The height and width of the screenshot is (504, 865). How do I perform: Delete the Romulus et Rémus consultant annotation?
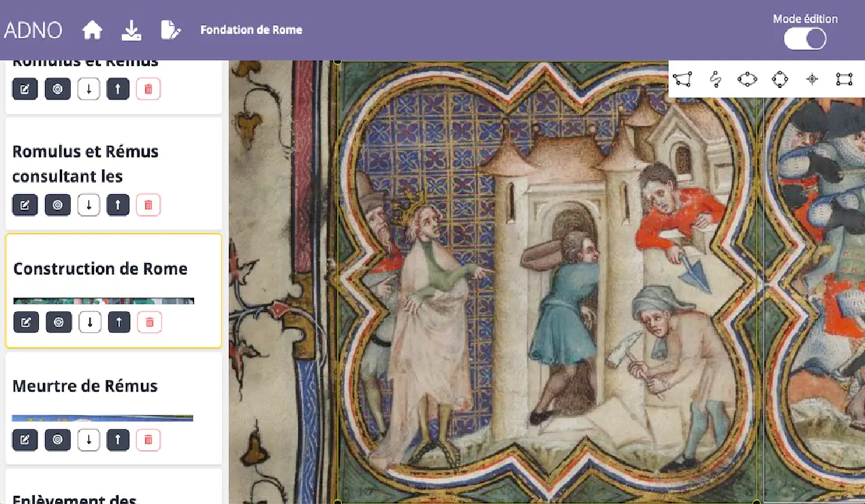[x=148, y=205]
